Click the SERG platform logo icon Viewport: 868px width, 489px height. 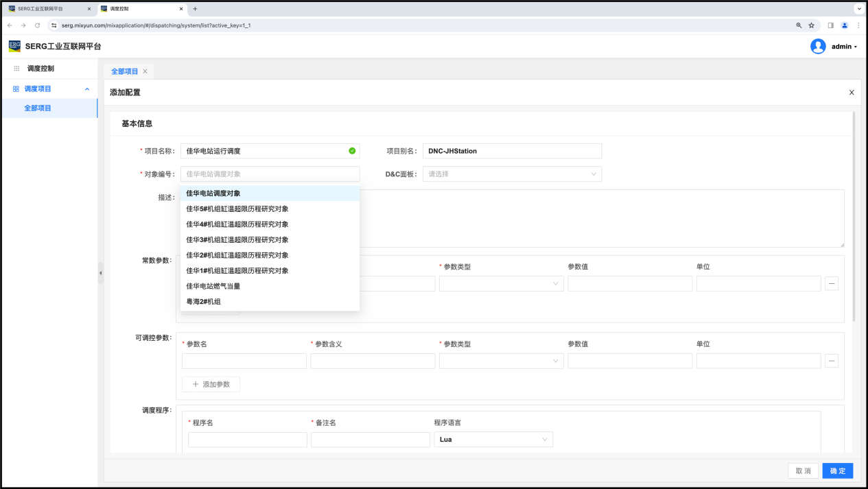pos(14,46)
